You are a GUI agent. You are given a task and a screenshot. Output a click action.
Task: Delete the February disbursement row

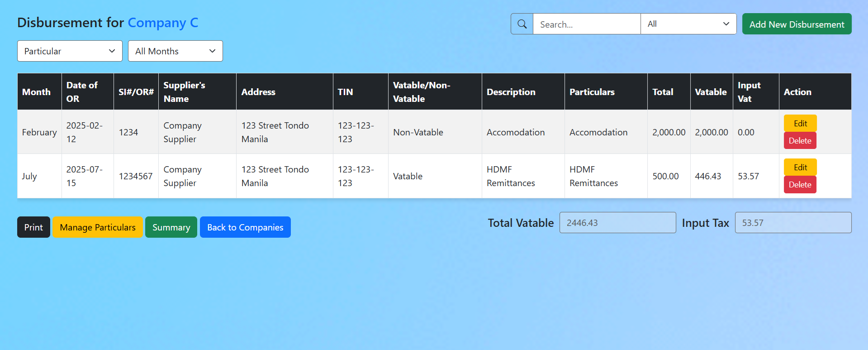point(800,141)
